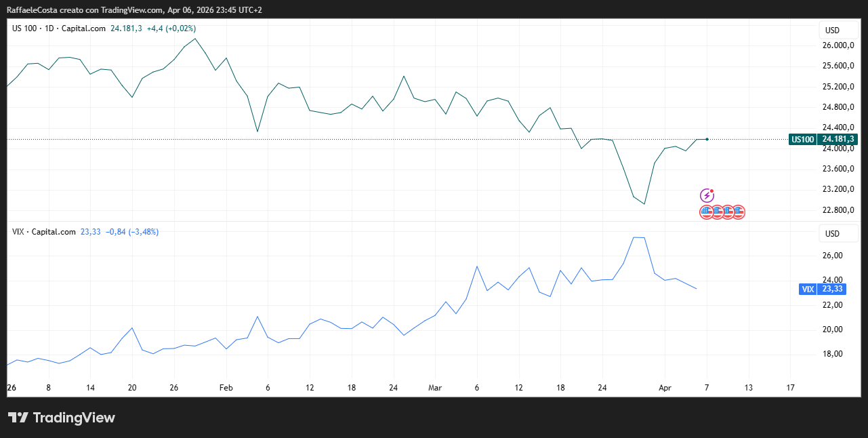Viewport: 868px width, 438px height.
Task: Click the 26.000,0 level on price scale
Action: click(x=837, y=46)
